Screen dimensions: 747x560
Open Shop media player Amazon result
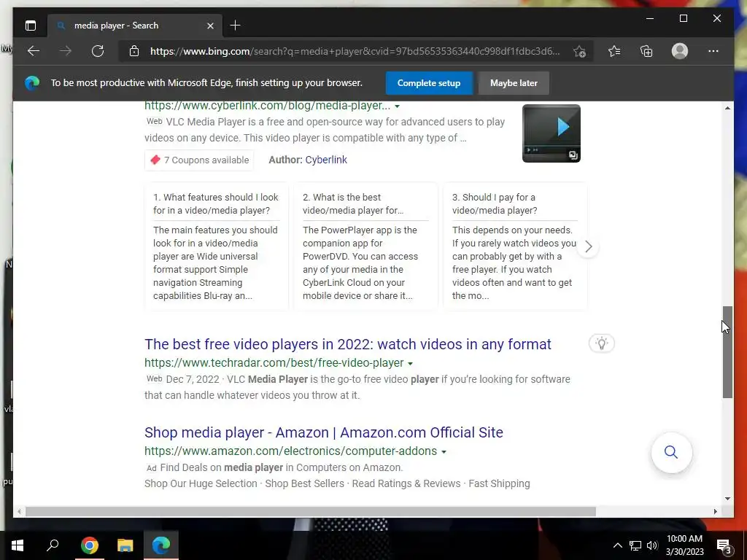click(x=323, y=432)
